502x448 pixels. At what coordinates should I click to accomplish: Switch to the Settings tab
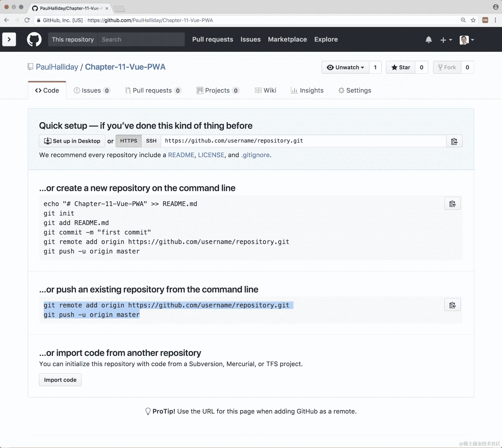[355, 90]
